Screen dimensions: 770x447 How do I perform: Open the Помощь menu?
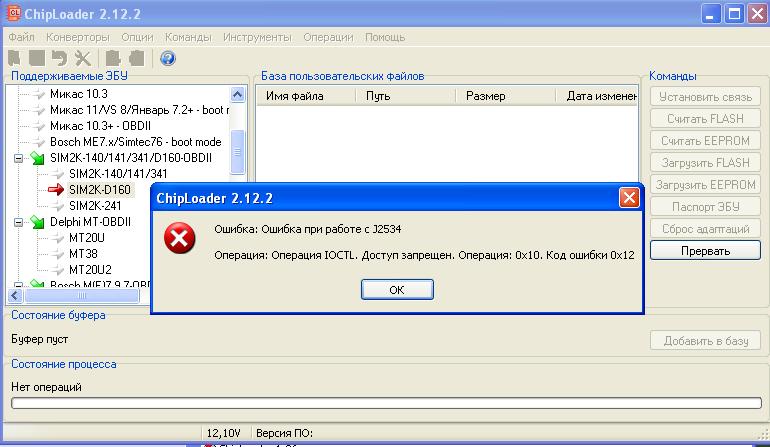(385, 37)
